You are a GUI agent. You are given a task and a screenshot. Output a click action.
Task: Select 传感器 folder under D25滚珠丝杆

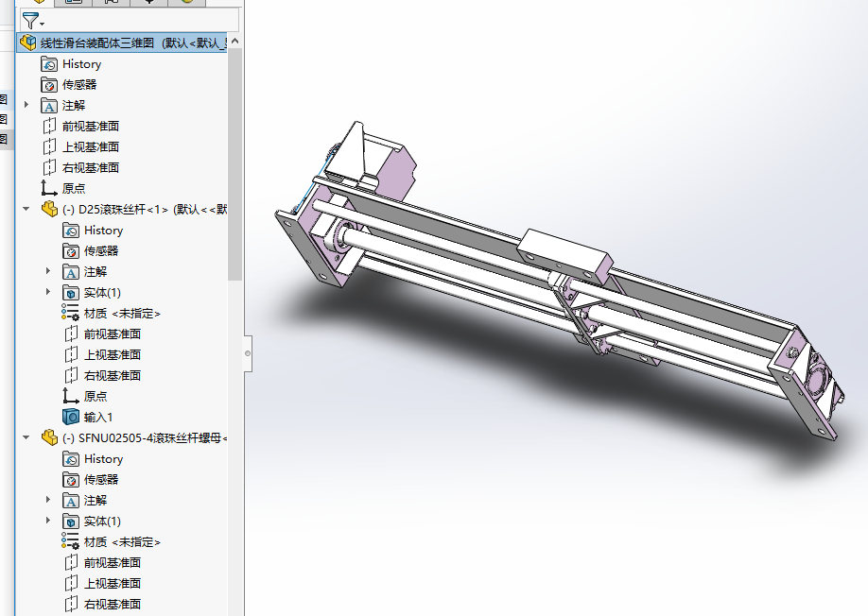(x=90, y=251)
